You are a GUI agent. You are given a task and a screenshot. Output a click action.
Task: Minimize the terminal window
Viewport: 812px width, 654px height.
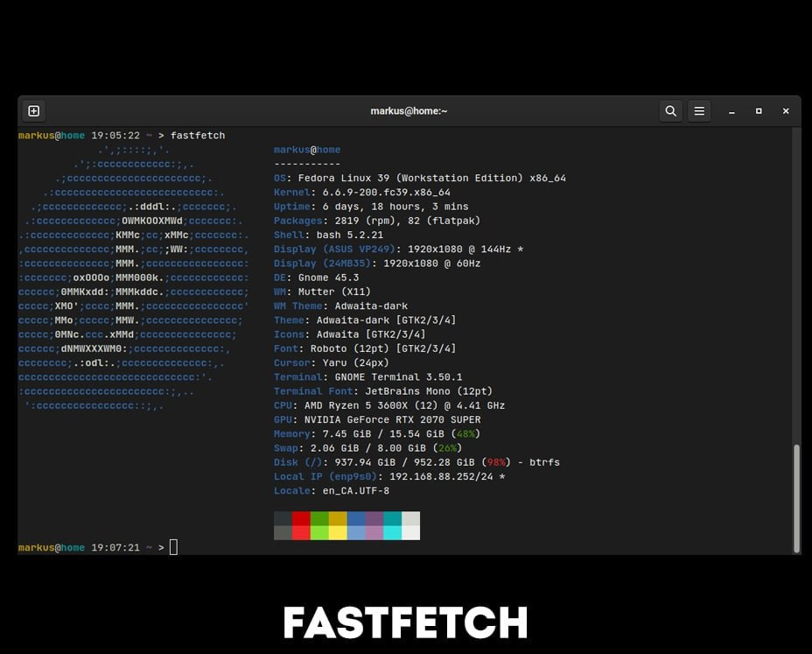click(731, 111)
